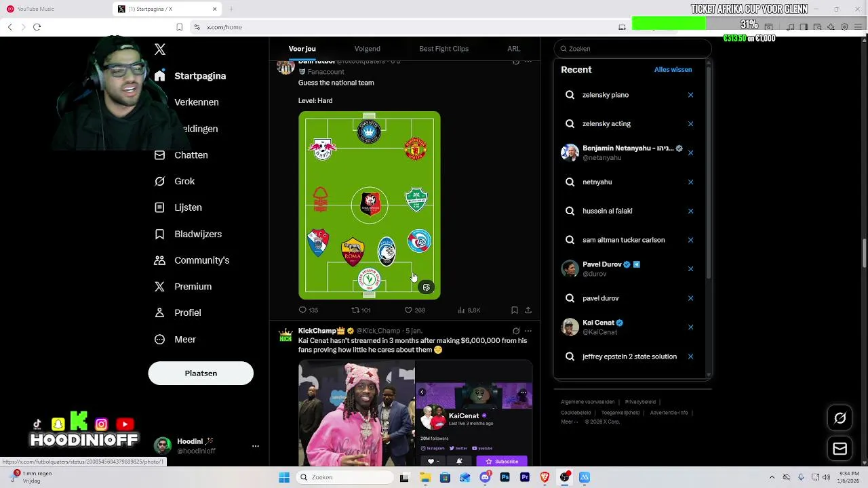Screen dimensions: 868x488
Task: Click Alles wissen to clear recent searches
Action: coord(673,70)
